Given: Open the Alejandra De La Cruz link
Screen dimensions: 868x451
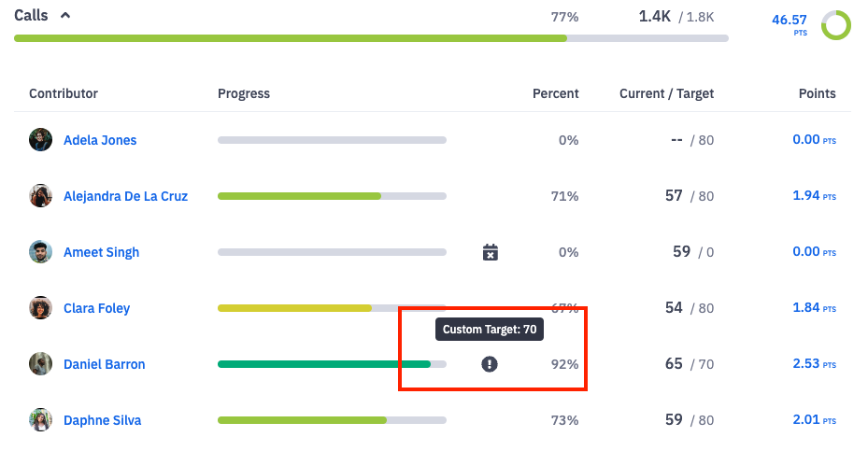Looking at the screenshot, I should (x=125, y=196).
